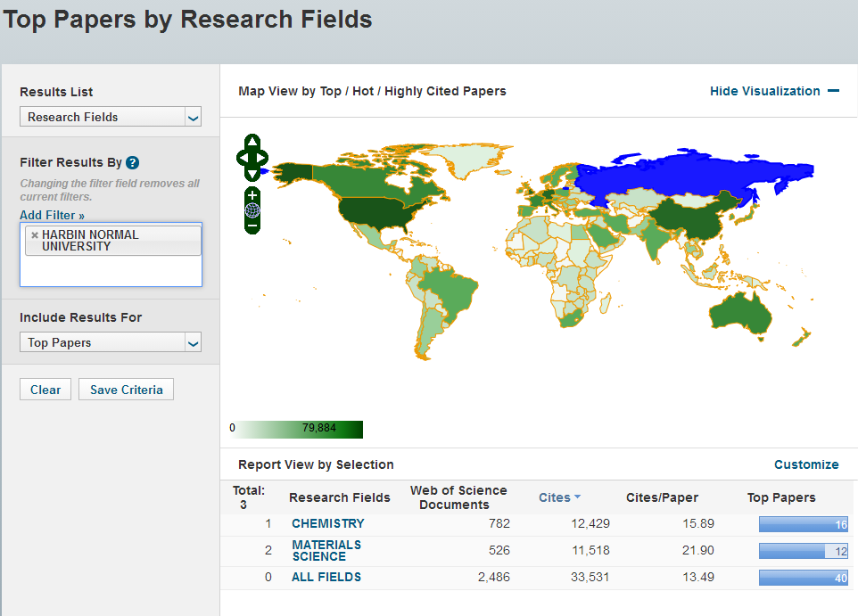Screen dimensions: 858x616
Task: Pan the map right with the arrow
Action: pos(263,159)
